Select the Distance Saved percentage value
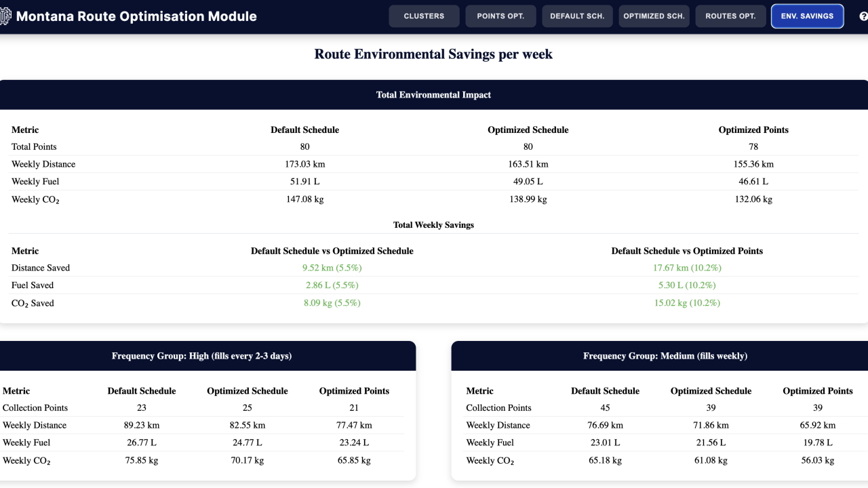Image resolution: width=868 pixels, height=488 pixels. (x=332, y=268)
